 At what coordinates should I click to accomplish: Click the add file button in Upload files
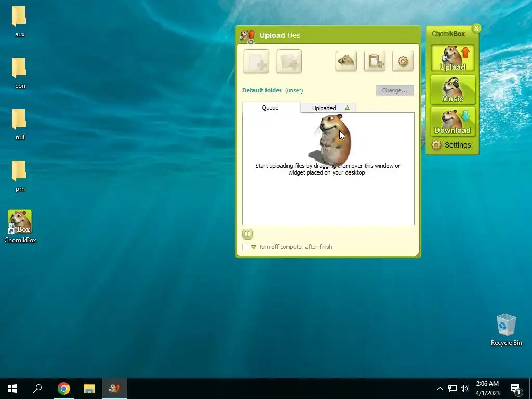256,61
